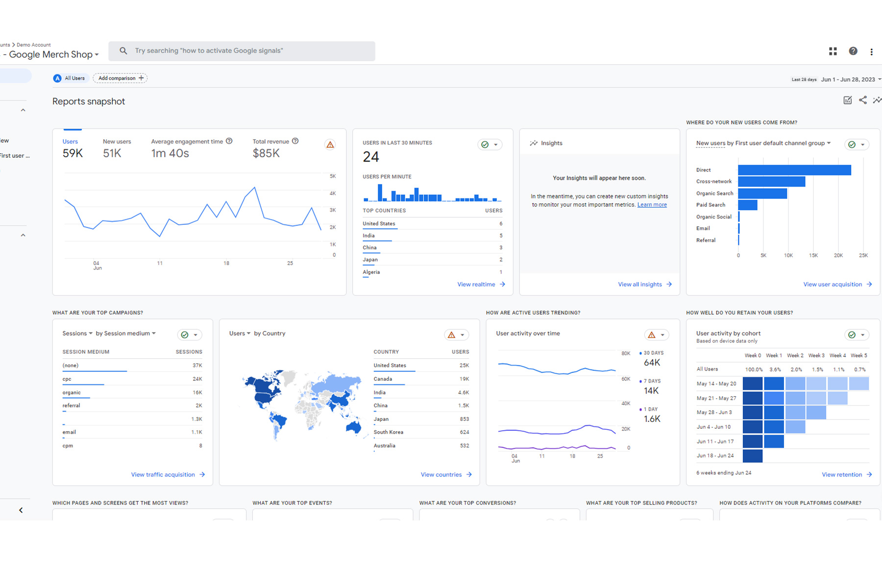Select the Total revenue metric tab
Screen dimensions: 882x588
pyautogui.click(x=275, y=147)
